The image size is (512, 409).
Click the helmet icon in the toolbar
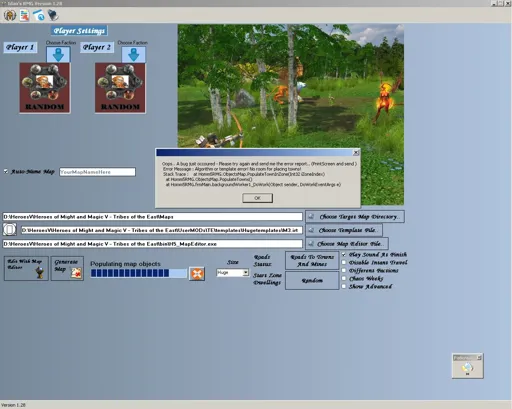pyautogui.click(x=10, y=15)
